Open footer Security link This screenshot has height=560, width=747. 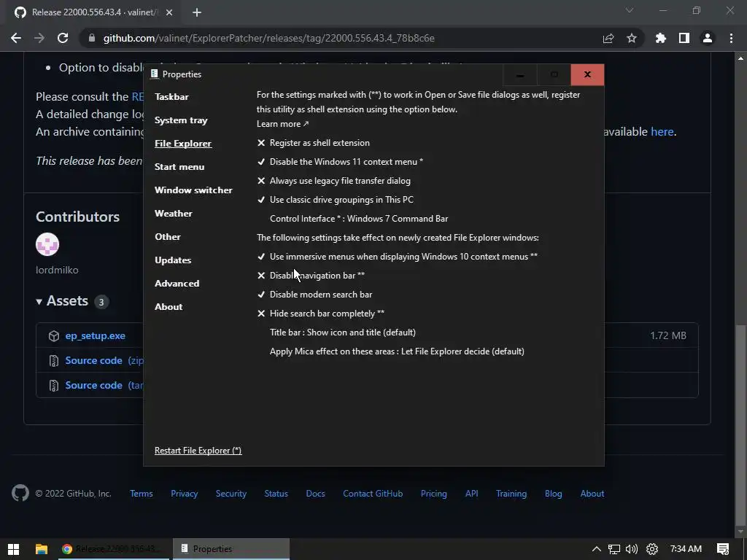pos(231,494)
